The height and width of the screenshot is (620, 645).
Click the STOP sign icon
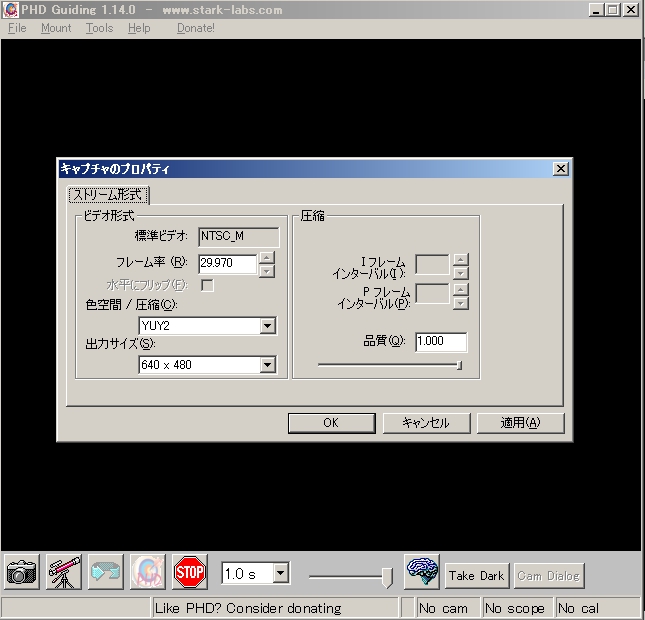[x=190, y=572]
